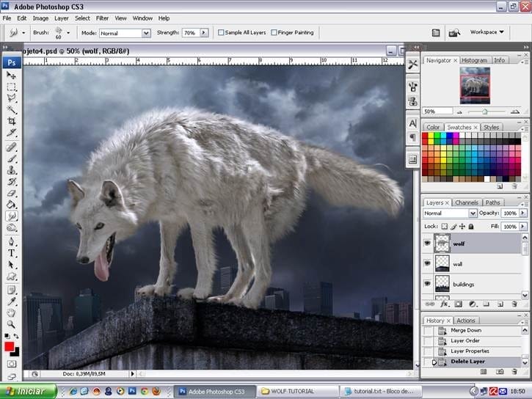Viewport: 532px width, 399px height.
Task: Select the Type tool
Action: (12, 253)
